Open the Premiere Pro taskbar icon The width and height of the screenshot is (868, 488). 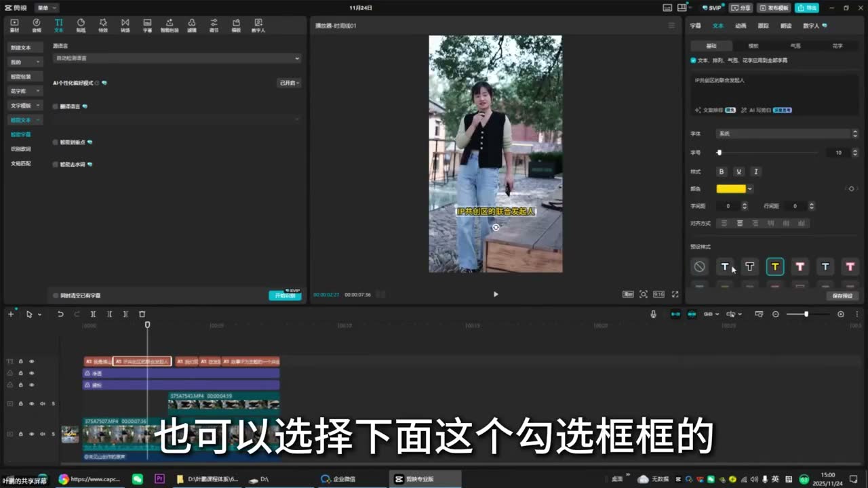click(160, 479)
